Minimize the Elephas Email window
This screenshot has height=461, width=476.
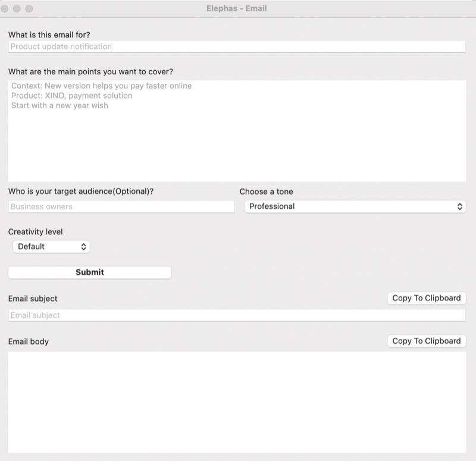[x=17, y=9]
